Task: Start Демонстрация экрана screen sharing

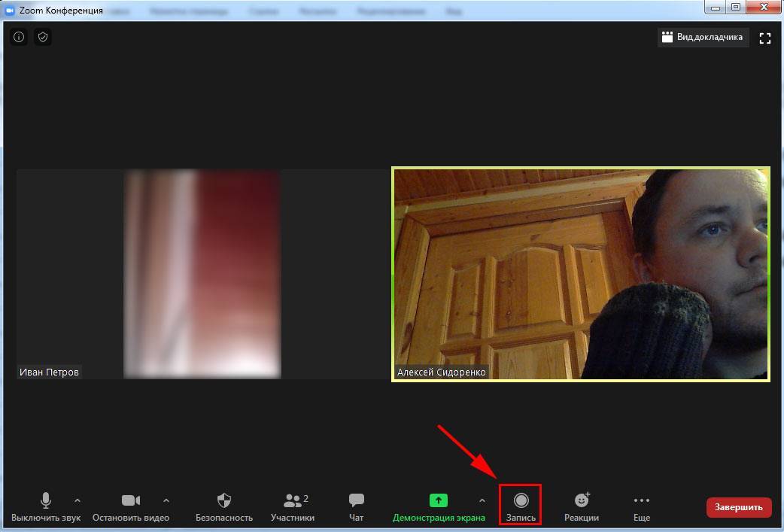Action: click(439, 507)
